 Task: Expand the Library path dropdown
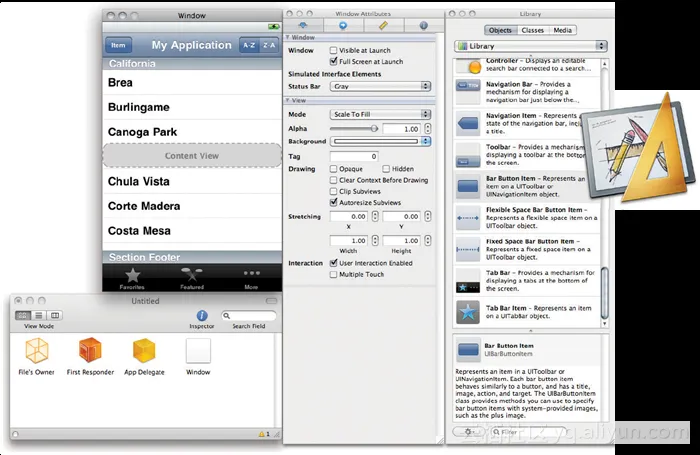click(530, 46)
